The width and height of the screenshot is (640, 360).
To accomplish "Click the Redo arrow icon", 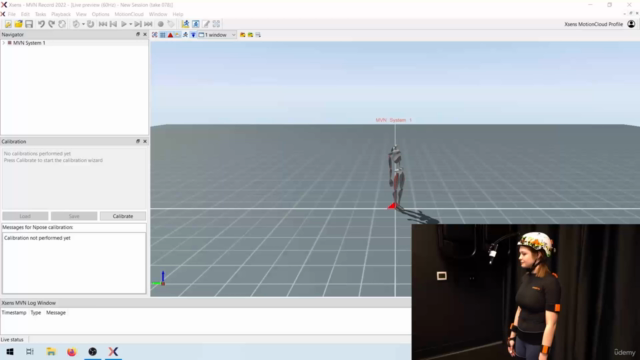I will (51, 24).
